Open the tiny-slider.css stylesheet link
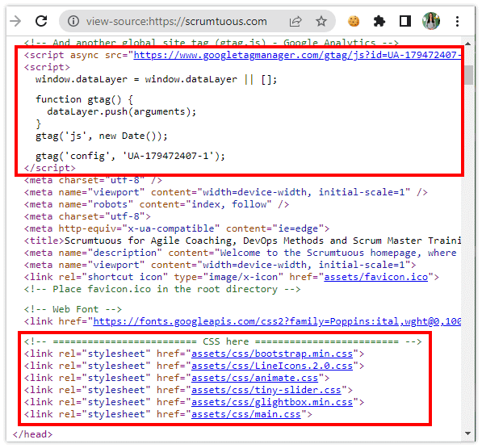The image size is (482, 448). (266, 390)
